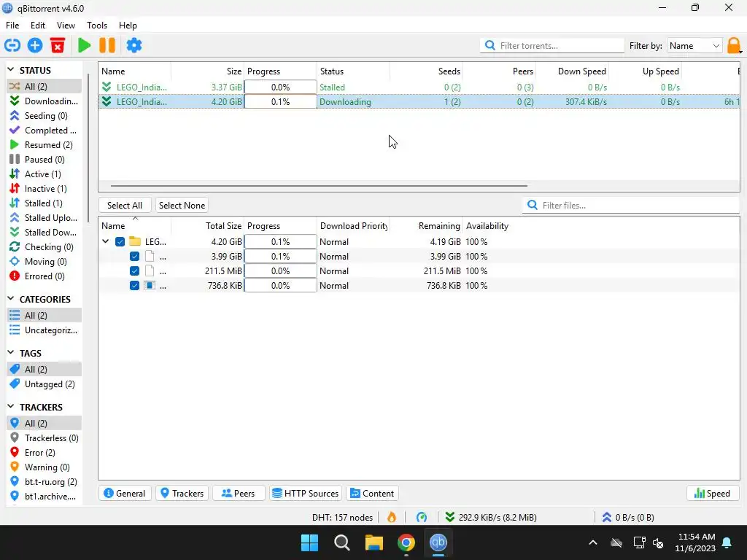Toggle checkbox of the 211.5 MiB file
Image resolution: width=747 pixels, height=560 pixels.
point(135,271)
